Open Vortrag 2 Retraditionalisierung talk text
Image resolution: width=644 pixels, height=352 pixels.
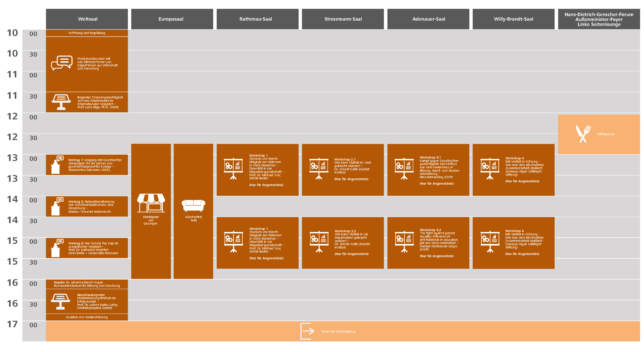tap(91, 206)
